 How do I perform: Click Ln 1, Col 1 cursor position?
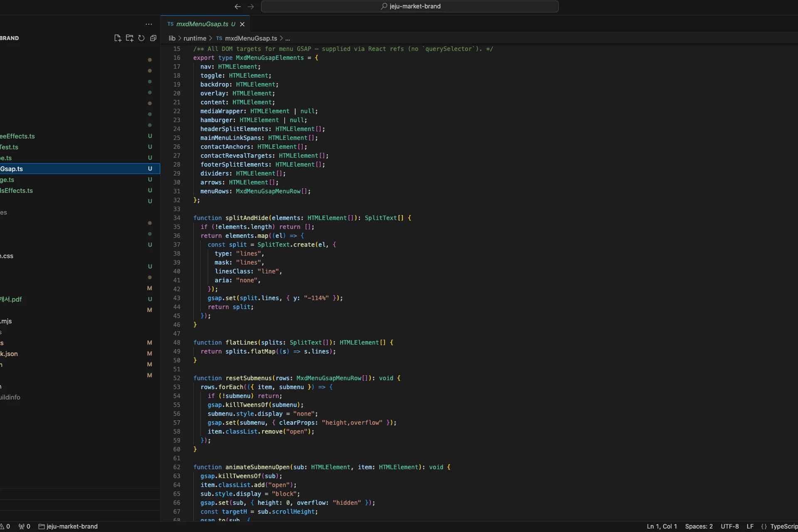662,526
